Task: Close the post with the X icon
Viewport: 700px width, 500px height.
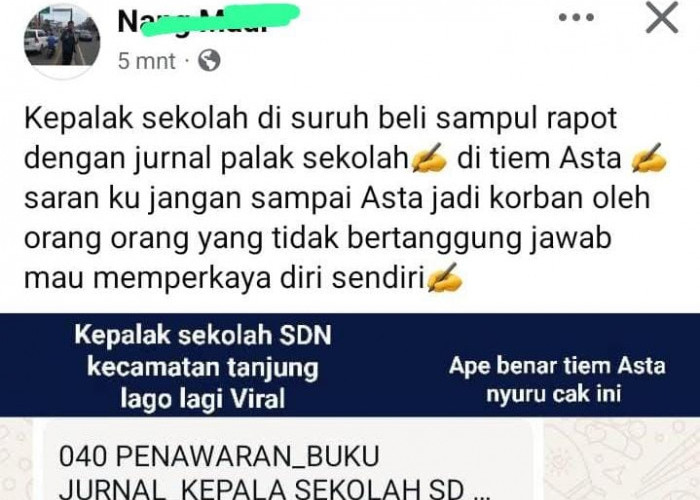Action: (662, 17)
